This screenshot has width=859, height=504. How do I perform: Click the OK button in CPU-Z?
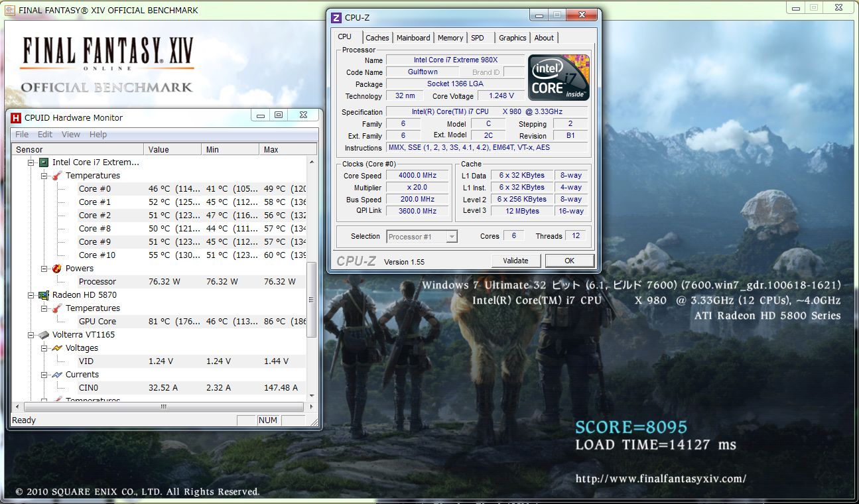coord(569,261)
